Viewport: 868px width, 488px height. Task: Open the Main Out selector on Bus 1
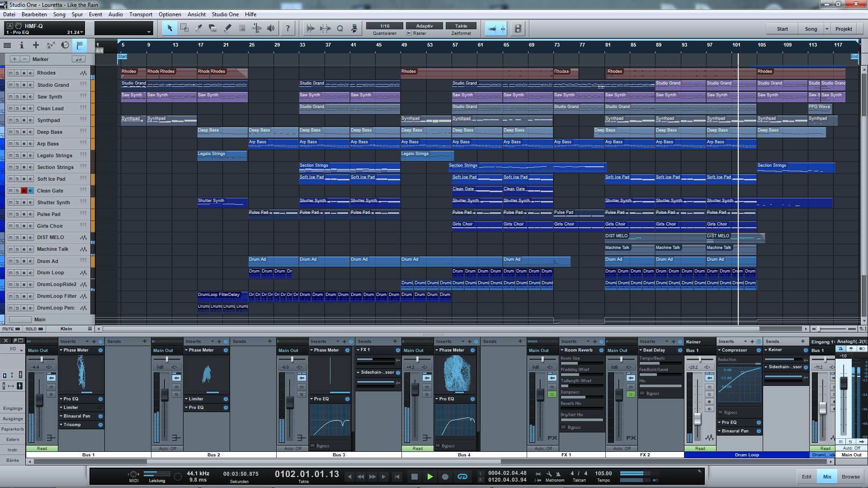click(42, 350)
